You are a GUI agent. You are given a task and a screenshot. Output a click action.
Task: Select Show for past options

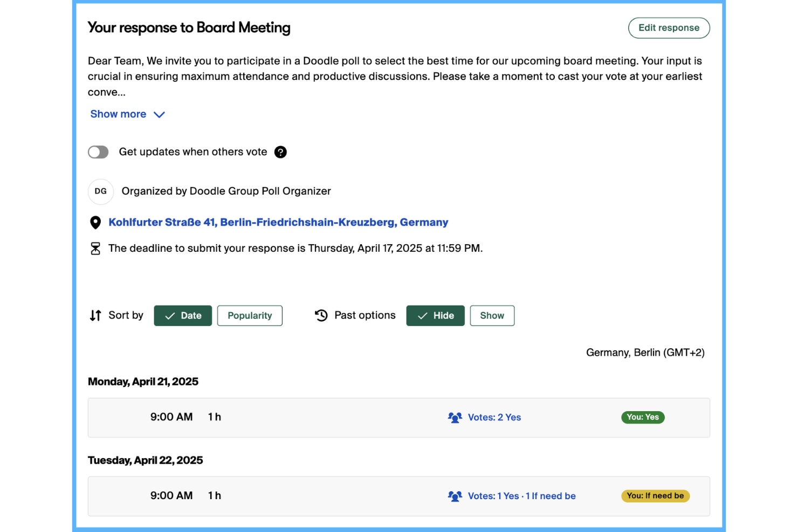coord(492,316)
